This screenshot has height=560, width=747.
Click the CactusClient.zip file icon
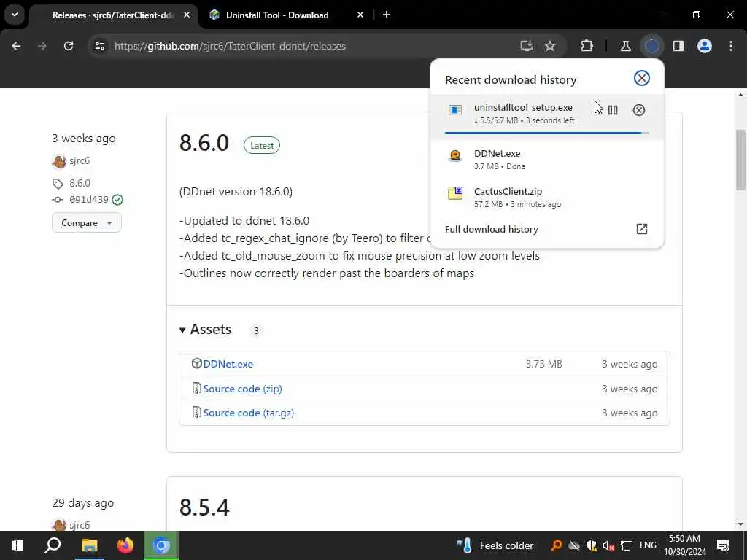455,193
